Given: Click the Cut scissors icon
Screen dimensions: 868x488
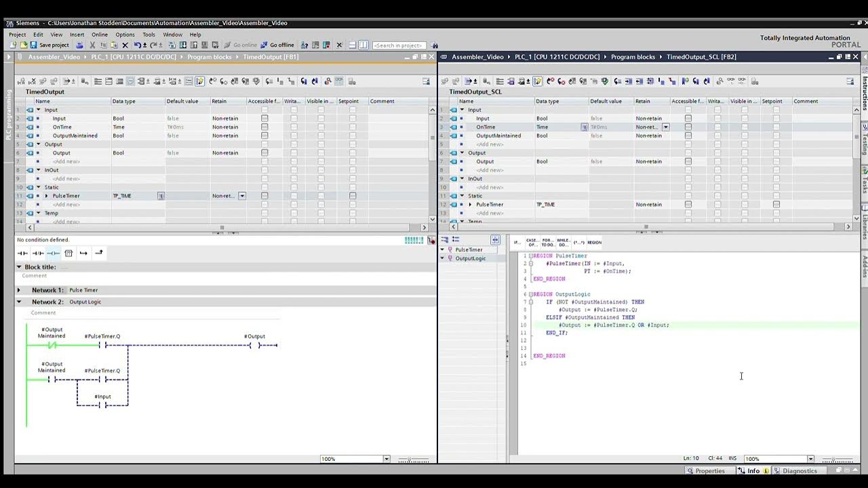Looking at the screenshot, I should [93, 45].
